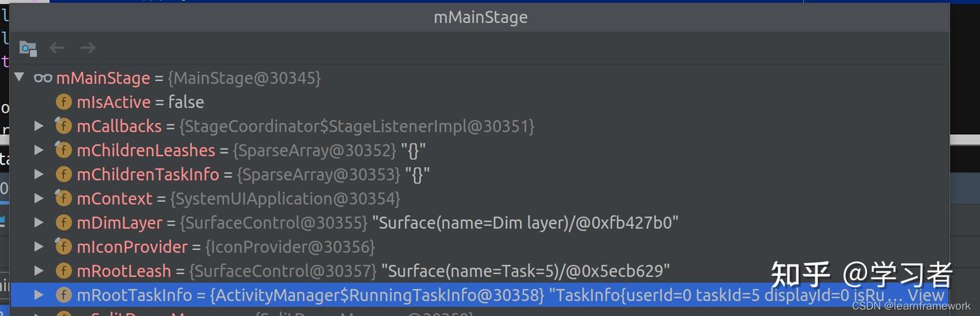Viewport: 980px width, 316px height.
Task: Expand the mContext node
Action: pyautogui.click(x=39, y=198)
